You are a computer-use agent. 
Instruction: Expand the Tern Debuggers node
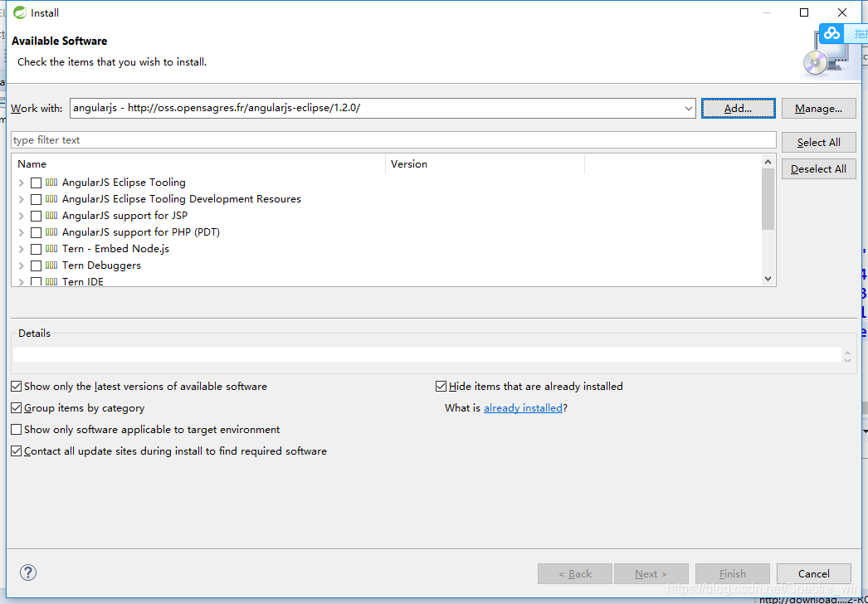pos(21,265)
